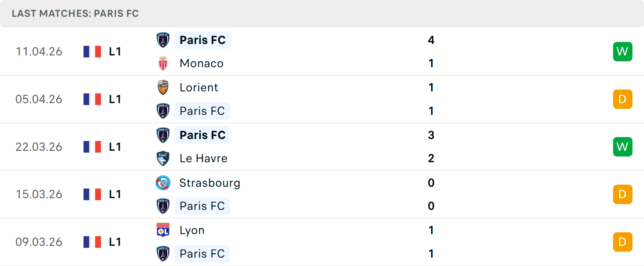Click the Le Havre HAC crest icon
The width and height of the screenshot is (644, 266).
coord(163,158)
